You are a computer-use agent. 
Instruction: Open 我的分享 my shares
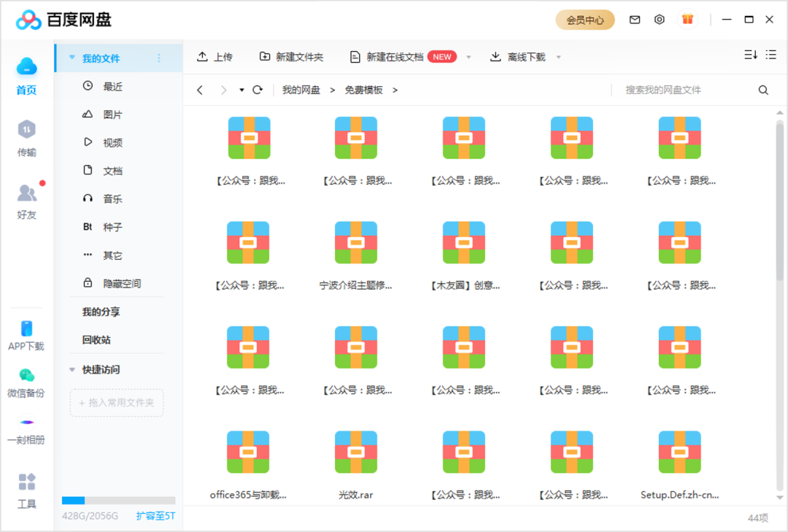pos(101,312)
